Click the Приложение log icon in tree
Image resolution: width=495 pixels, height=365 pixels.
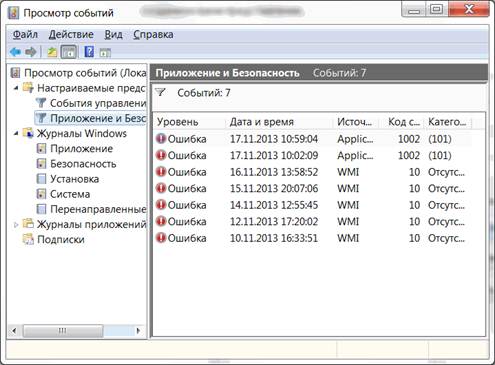(x=41, y=148)
